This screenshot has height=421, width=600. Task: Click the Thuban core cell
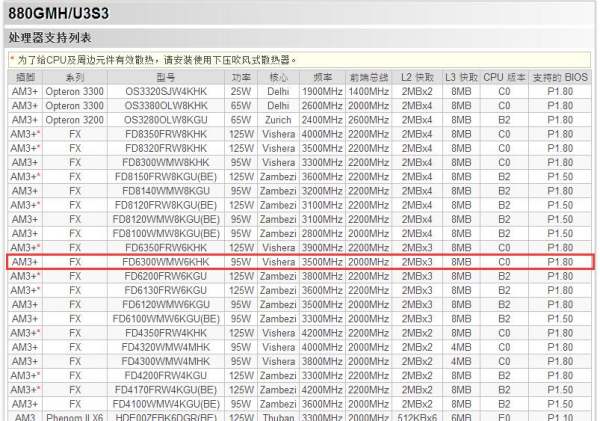point(278,417)
